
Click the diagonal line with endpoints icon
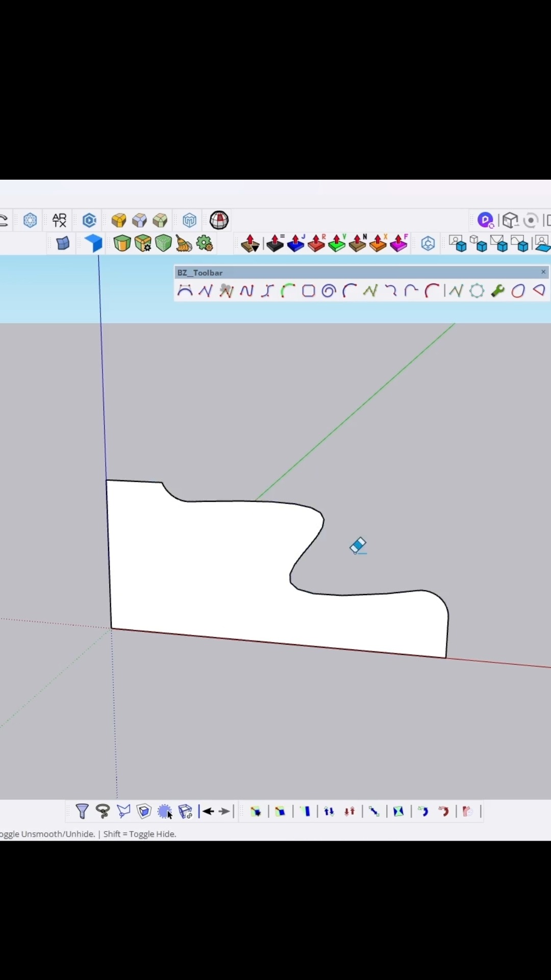(x=374, y=811)
